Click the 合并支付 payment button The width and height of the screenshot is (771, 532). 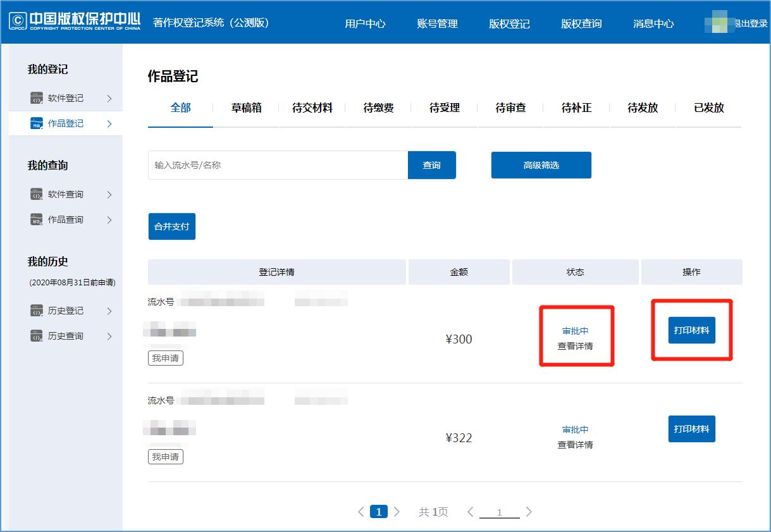[171, 225]
